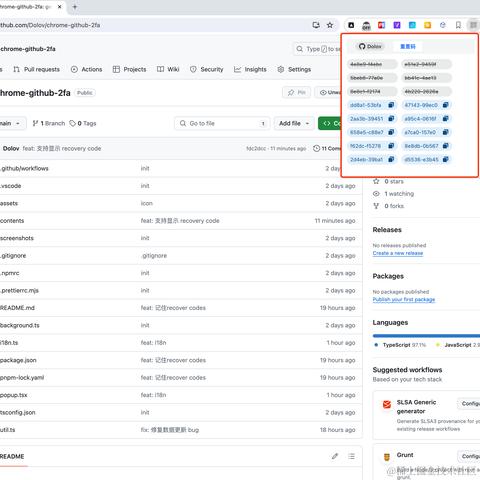Open the screenshots folder
Viewport: 480px width, 480px height.
pyautogui.click(x=17, y=238)
